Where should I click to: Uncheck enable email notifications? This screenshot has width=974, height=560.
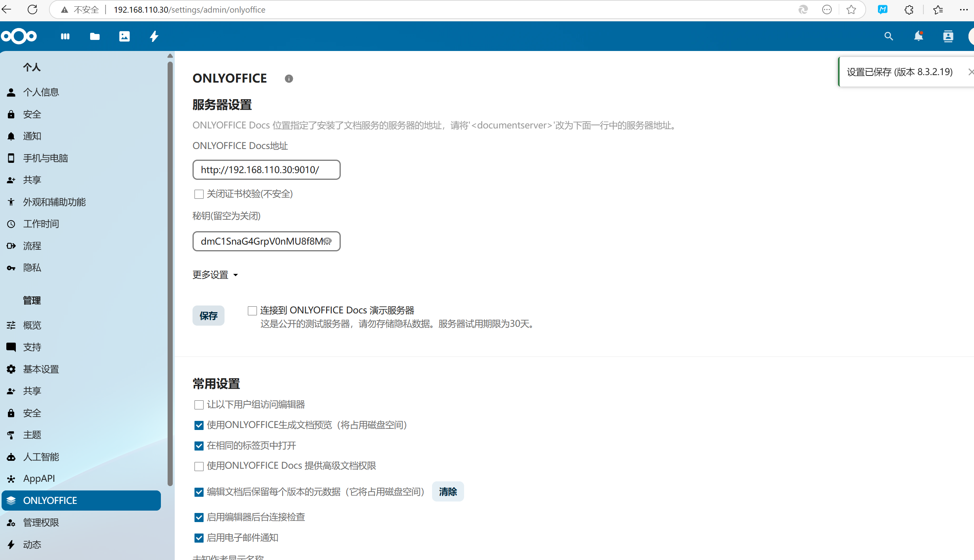tap(199, 538)
